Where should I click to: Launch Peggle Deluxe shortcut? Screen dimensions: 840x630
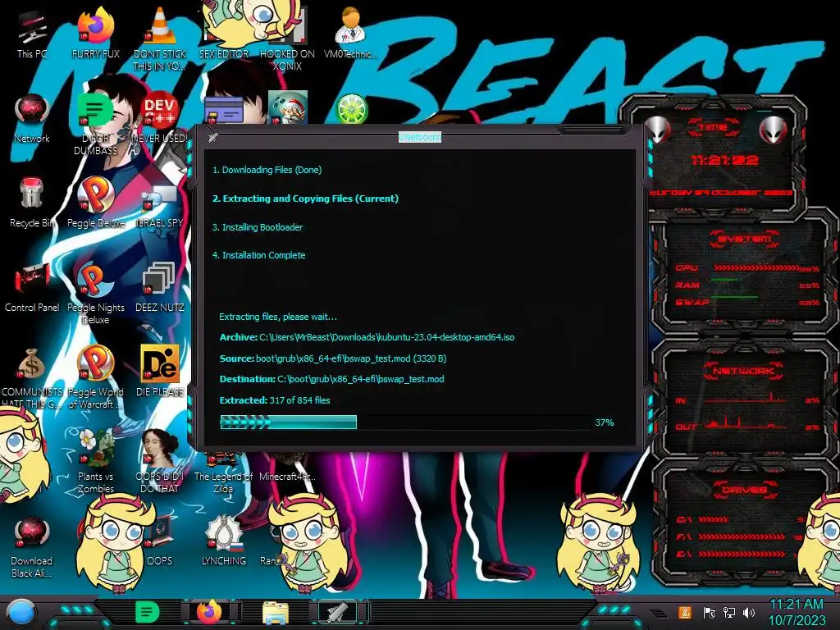click(95, 203)
